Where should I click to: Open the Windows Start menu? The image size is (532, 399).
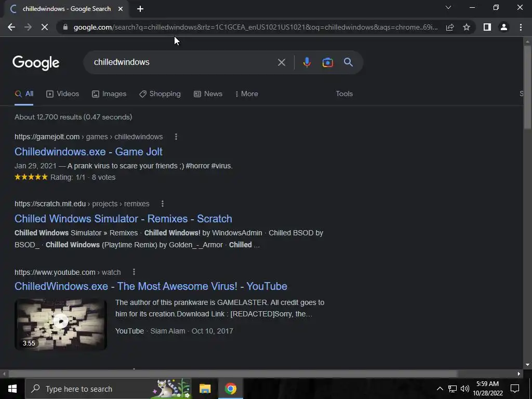12,389
